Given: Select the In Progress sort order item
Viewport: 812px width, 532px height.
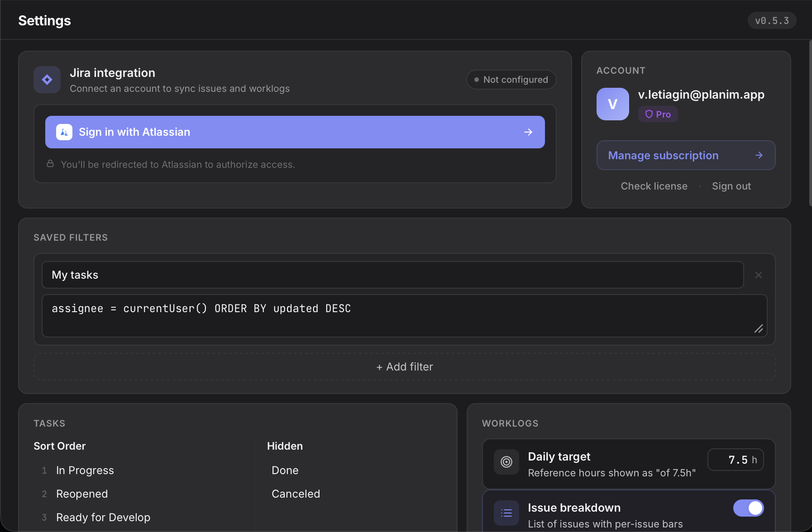Looking at the screenshot, I should [85, 470].
